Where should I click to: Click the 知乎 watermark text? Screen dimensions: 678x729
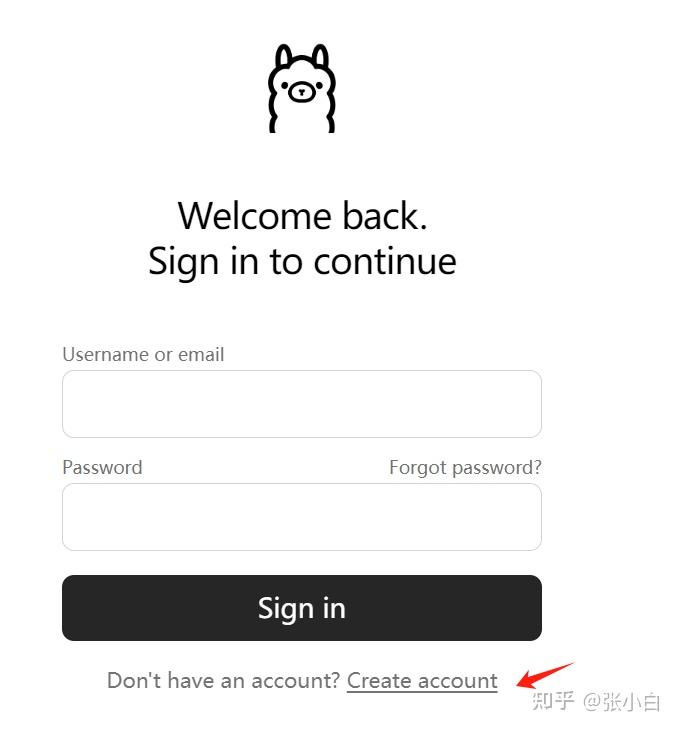553,700
